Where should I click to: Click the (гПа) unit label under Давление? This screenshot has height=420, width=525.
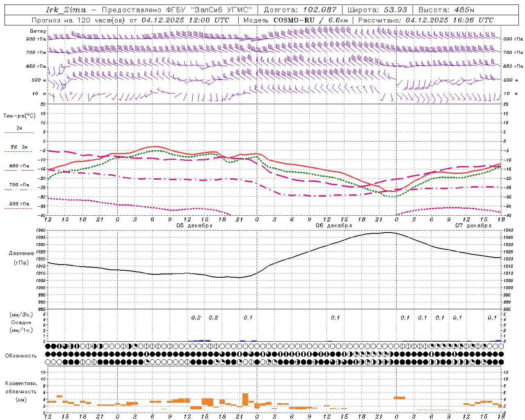click(x=21, y=263)
